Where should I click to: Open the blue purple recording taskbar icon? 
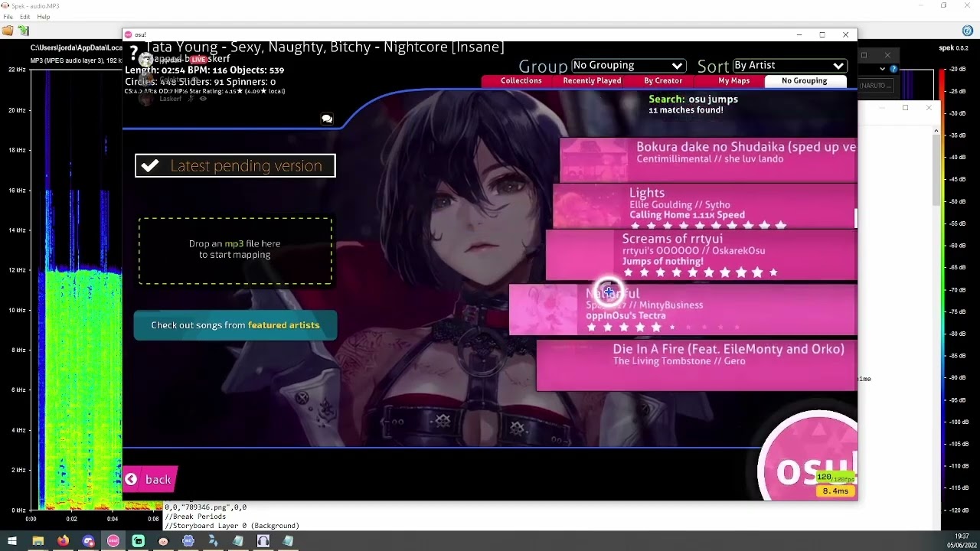(x=88, y=541)
